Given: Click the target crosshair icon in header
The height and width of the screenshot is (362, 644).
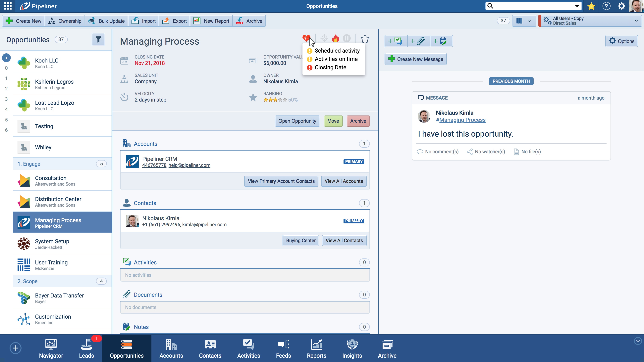Looking at the screenshot, I should point(324,38).
